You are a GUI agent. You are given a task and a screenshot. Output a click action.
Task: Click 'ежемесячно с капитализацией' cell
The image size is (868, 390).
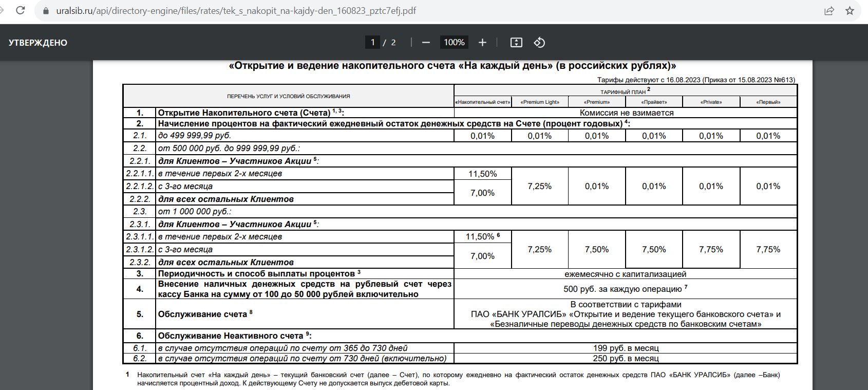(x=626, y=274)
